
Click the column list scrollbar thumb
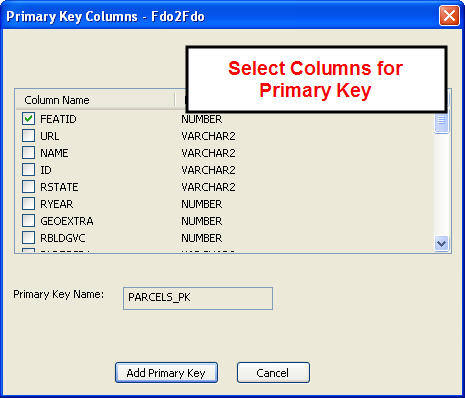[442, 122]
